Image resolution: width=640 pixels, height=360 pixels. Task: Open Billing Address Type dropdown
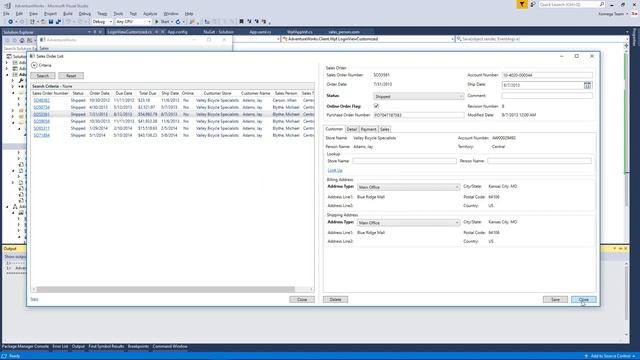(x=408, y=187)
